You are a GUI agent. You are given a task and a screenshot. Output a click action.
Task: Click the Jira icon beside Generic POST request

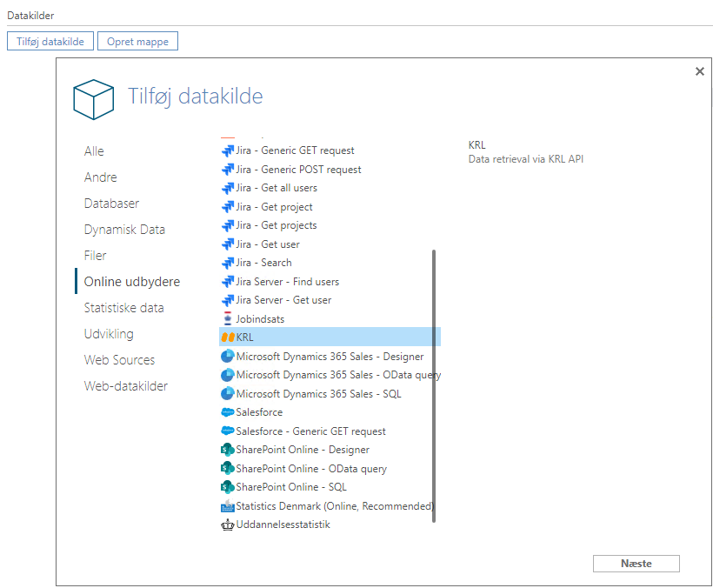coord(227,170)
